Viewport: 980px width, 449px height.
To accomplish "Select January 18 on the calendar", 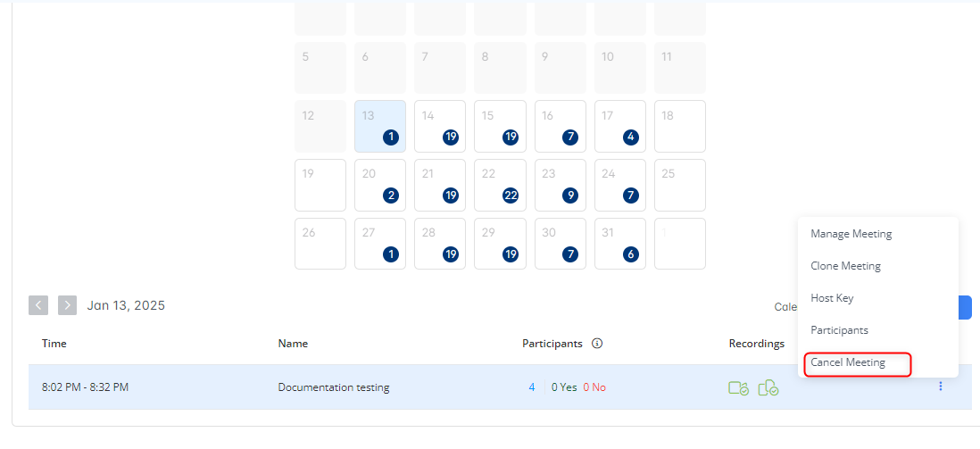I will coord(679,126).
